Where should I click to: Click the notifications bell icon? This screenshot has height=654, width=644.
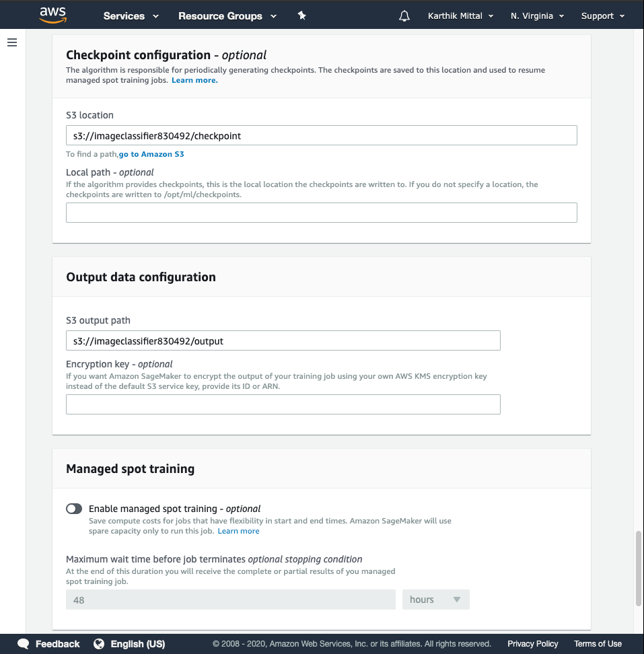click(x=404, y=15)
